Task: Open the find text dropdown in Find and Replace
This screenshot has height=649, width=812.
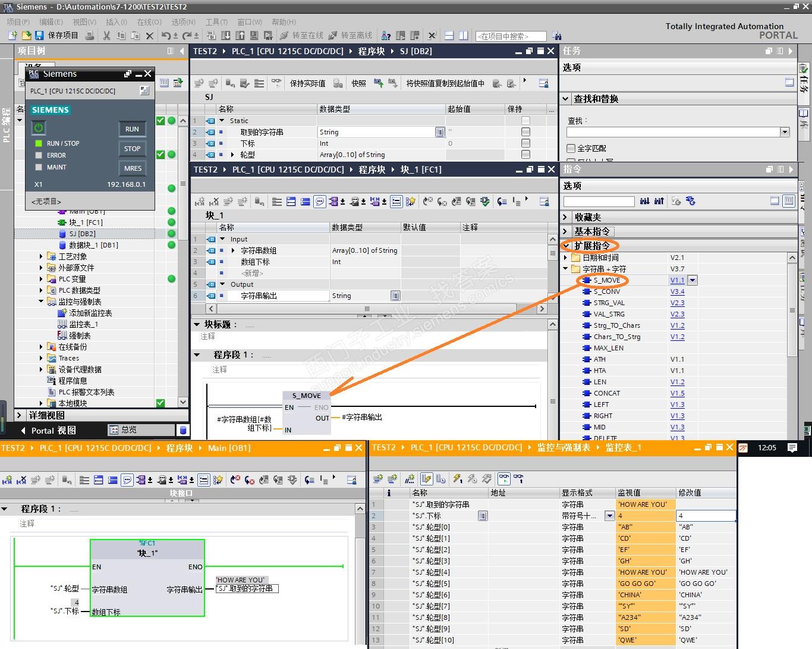Action: coord(785,132)
